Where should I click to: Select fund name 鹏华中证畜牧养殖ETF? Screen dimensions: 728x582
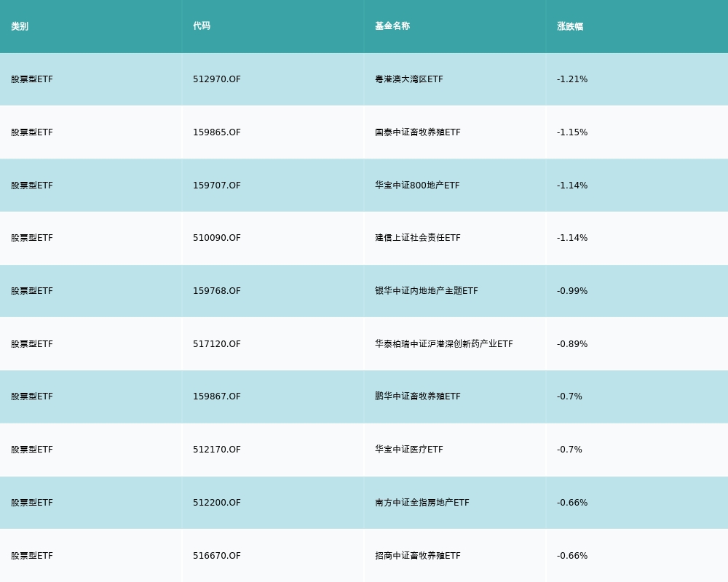tap(418, 396)
